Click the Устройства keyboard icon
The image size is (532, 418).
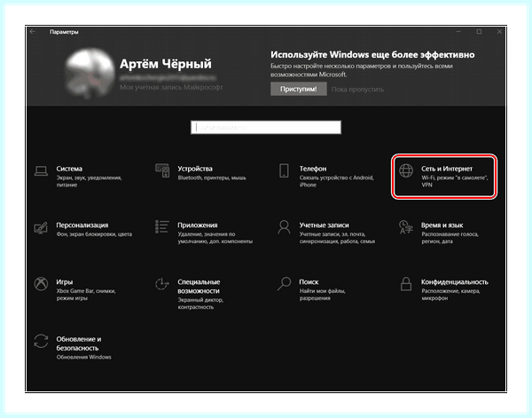(162, 170)
